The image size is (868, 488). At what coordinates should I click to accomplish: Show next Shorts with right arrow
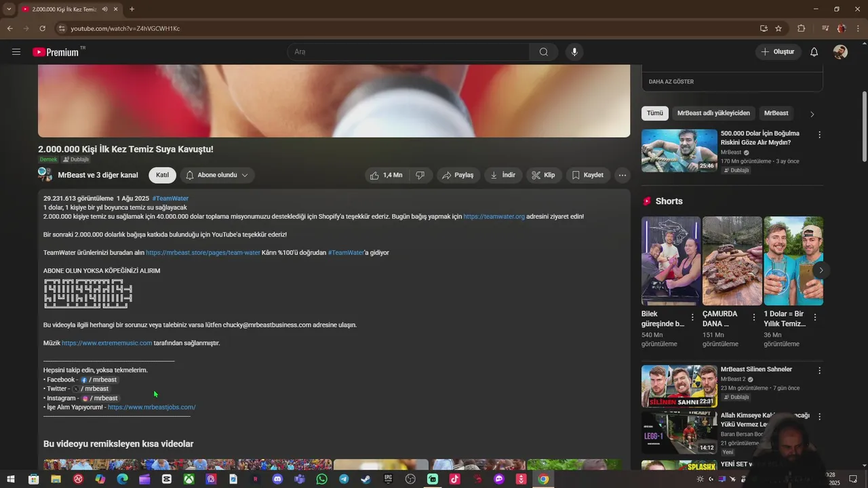[x=821, y=270]
